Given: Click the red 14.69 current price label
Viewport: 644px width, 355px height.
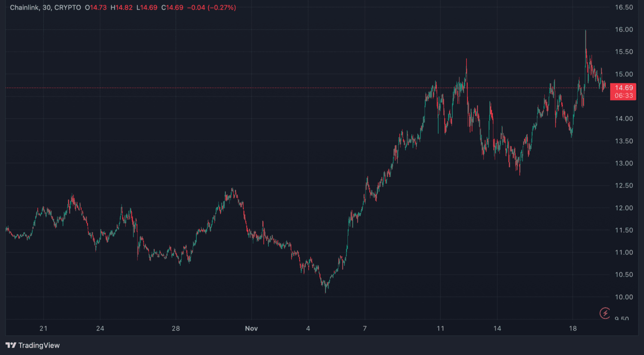Looking at the screenshot, I should [x=623, y=88].
